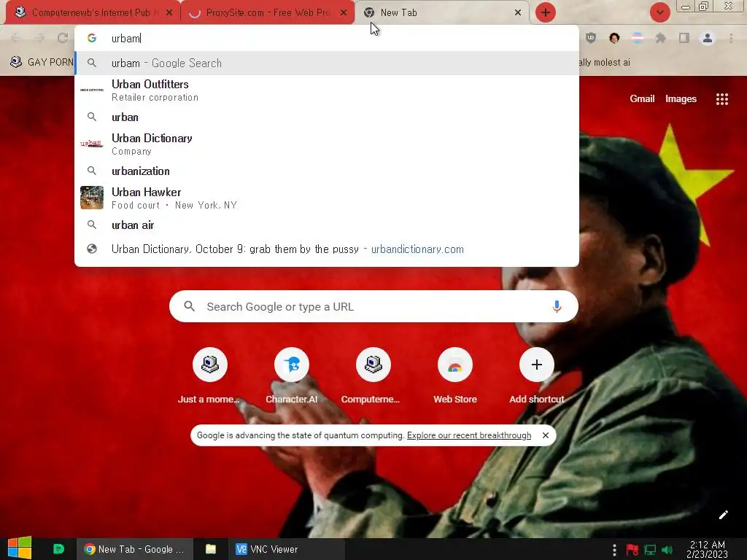Open Gmail link
The width and height of the screenshot is (747, 560).
point(642,98)
